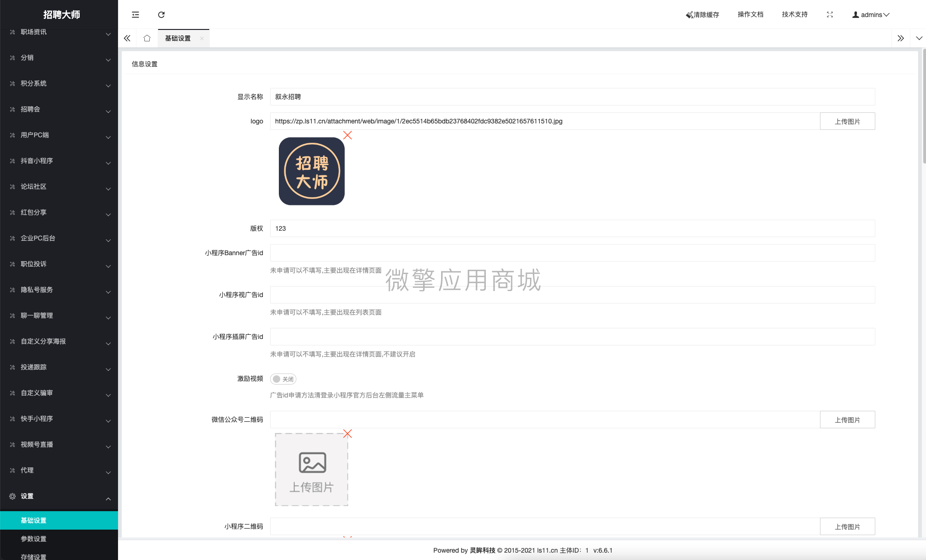926x560 pixels.
Task: Expand the 代理 chevron
Action: tap(108, 472)
